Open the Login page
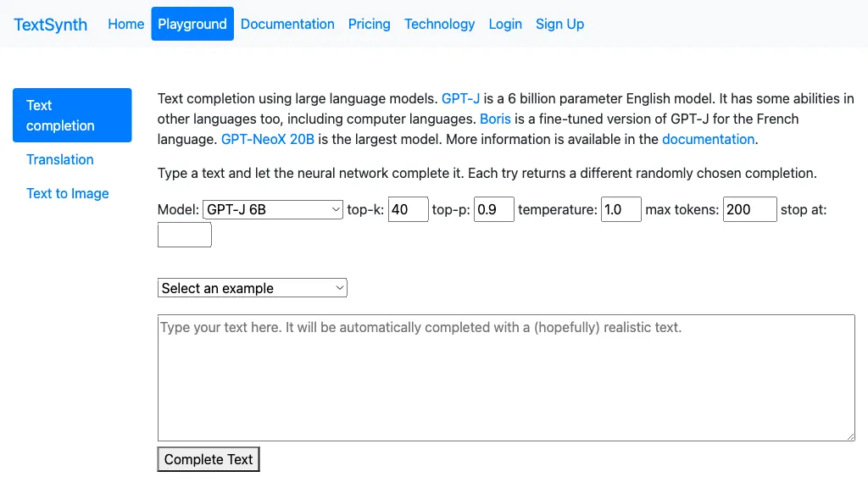 [505, 24]
